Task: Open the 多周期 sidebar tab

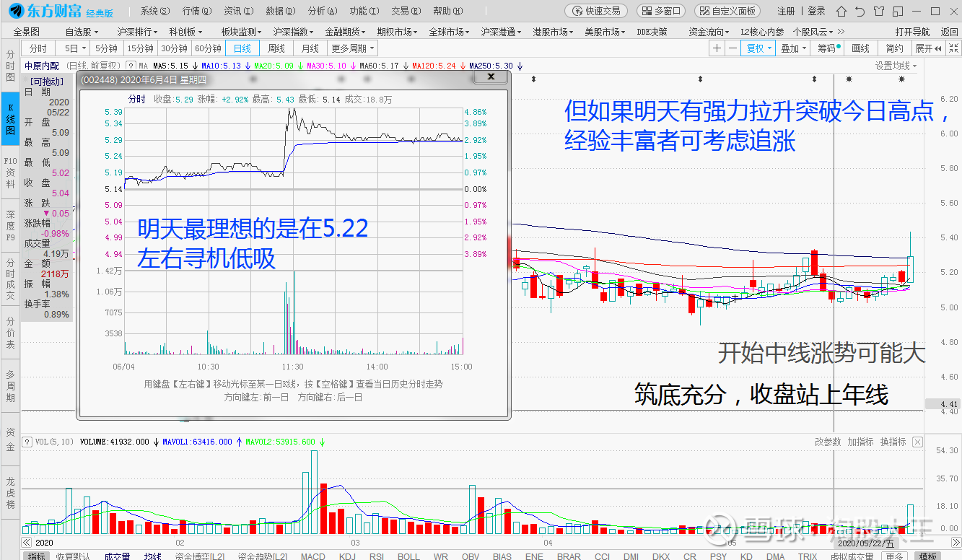Action: tap(10, 386)
